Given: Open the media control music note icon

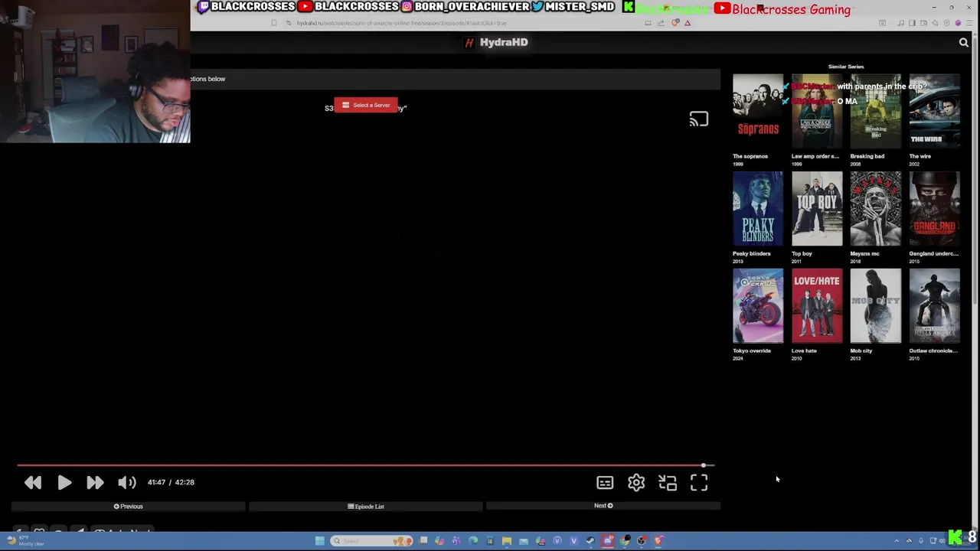Looking at the screenshot, I should [900, 23].
